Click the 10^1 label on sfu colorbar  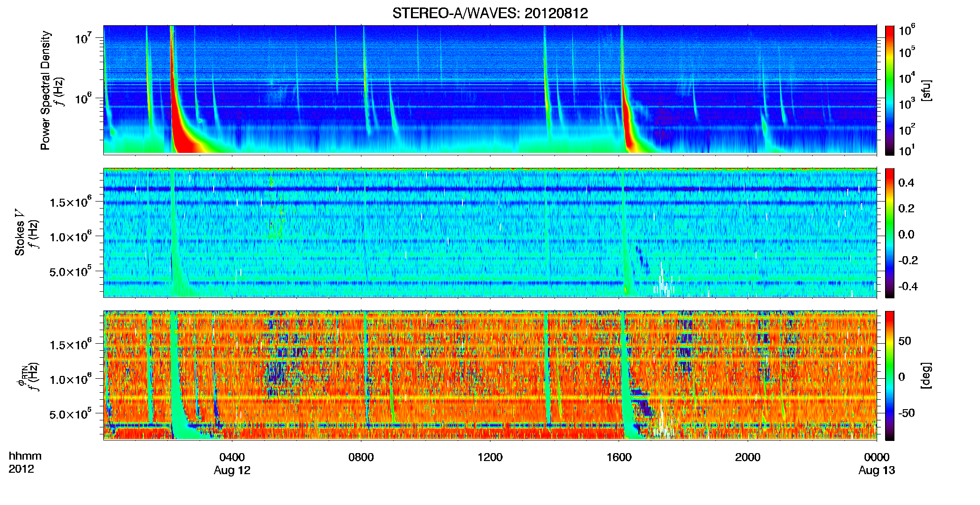tap(907, 151)
